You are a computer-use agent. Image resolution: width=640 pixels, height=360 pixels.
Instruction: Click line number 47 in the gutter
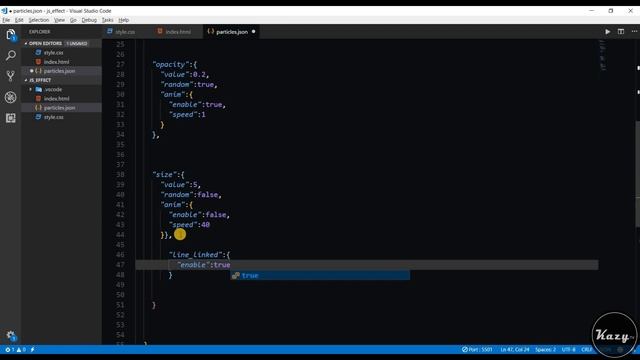click(120, 265)
